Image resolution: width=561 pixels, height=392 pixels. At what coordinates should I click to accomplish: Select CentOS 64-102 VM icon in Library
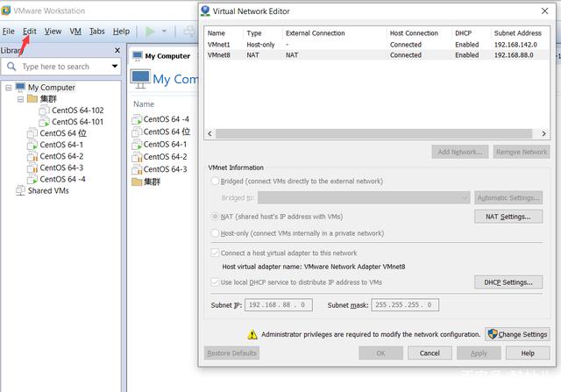click(44, 110)
